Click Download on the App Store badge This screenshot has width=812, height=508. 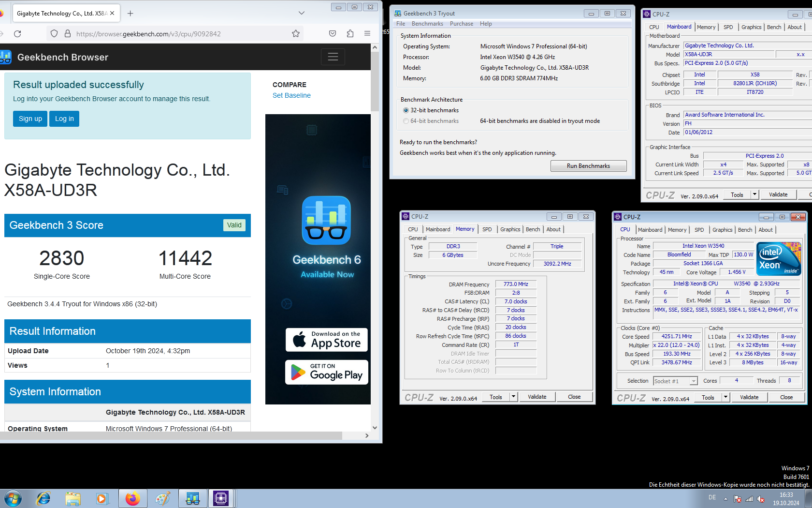pos(327,340)
